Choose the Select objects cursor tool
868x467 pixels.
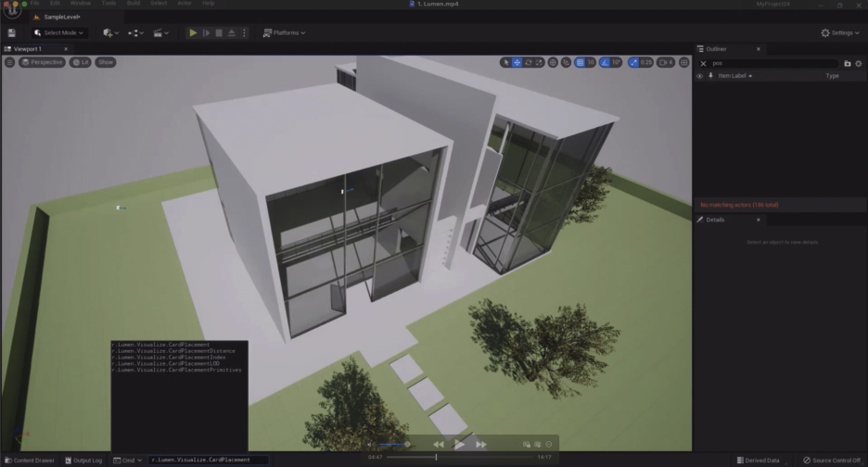click(x=505, y=62)
